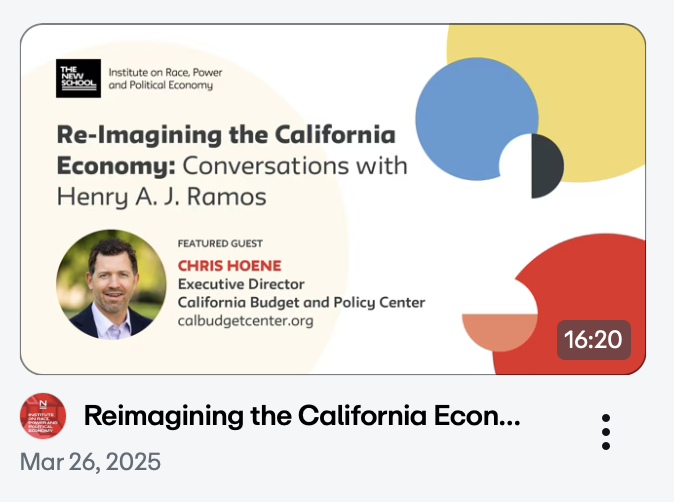Open the video titled Reimagining the California Econ...

pyautogui.click(x=302, y=416)
